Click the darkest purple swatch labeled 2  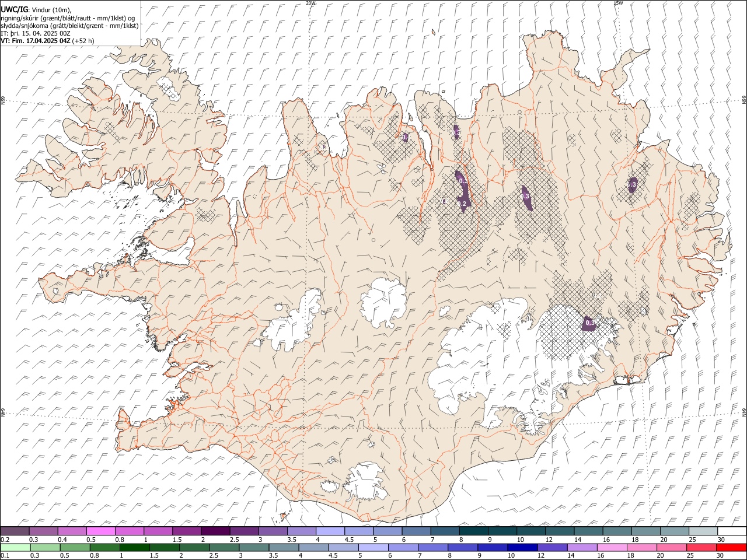pos(215,531)
